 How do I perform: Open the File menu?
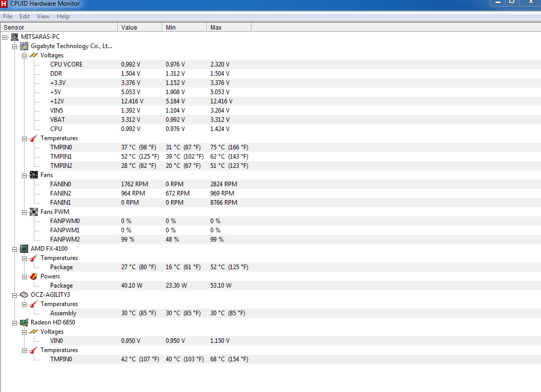tap(8, 16)
